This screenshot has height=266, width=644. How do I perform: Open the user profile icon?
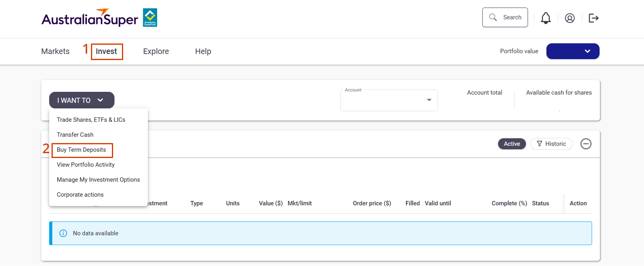coord(570,18)
